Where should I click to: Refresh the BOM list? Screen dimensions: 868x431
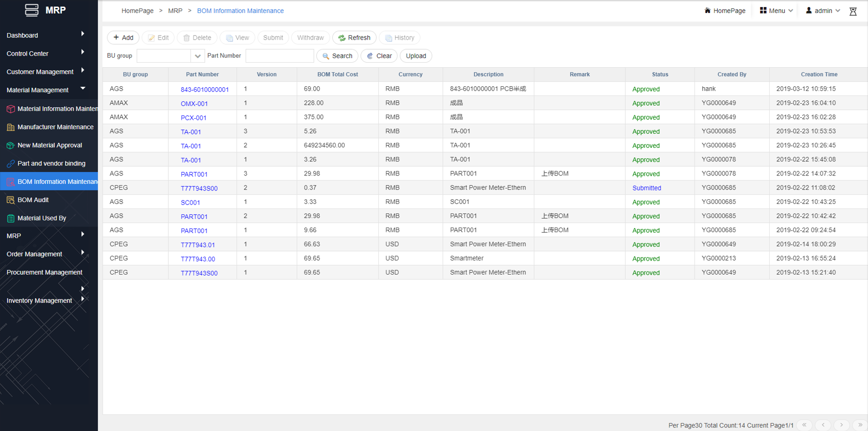[354, 38]
